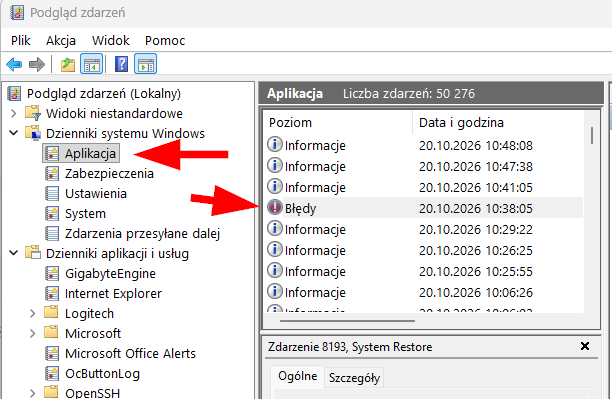Open Help via the question mark icon
The height and width of the screenshot is (399, 612).
coord(121,64)
